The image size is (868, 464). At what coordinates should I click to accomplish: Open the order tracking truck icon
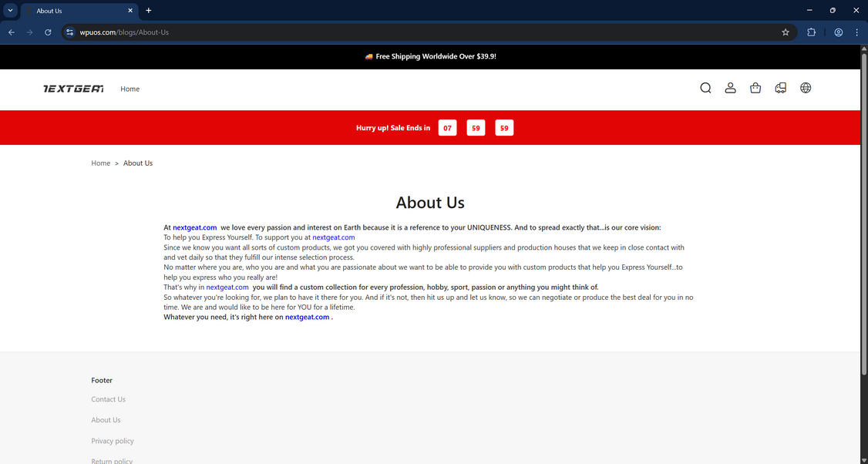click(781, 88)
